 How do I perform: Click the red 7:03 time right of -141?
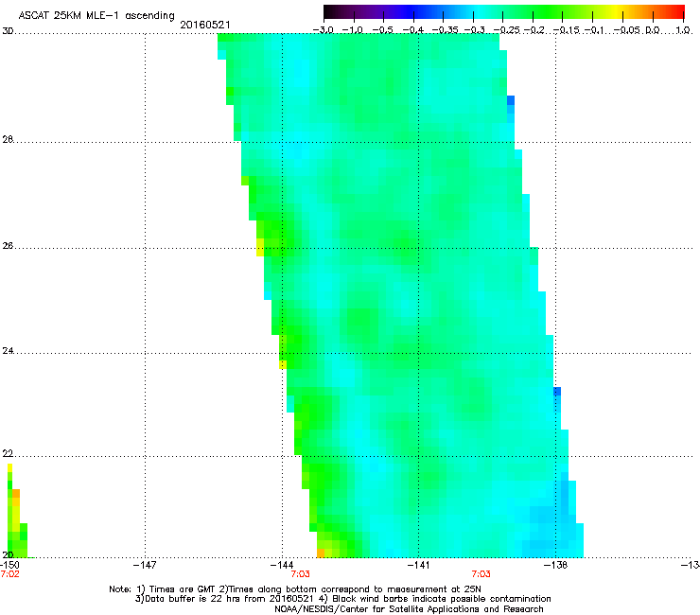coord(481,574)
